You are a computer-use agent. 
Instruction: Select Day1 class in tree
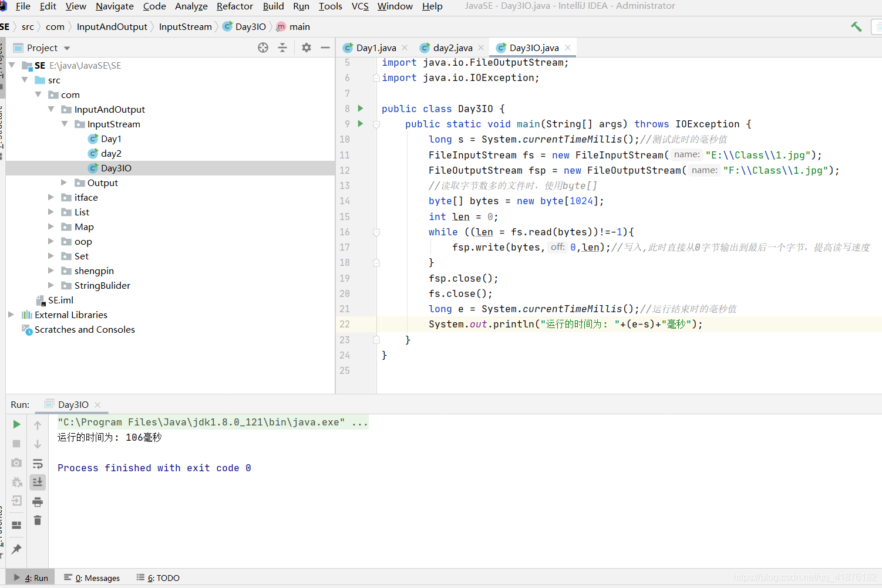(x=111, y=138)
